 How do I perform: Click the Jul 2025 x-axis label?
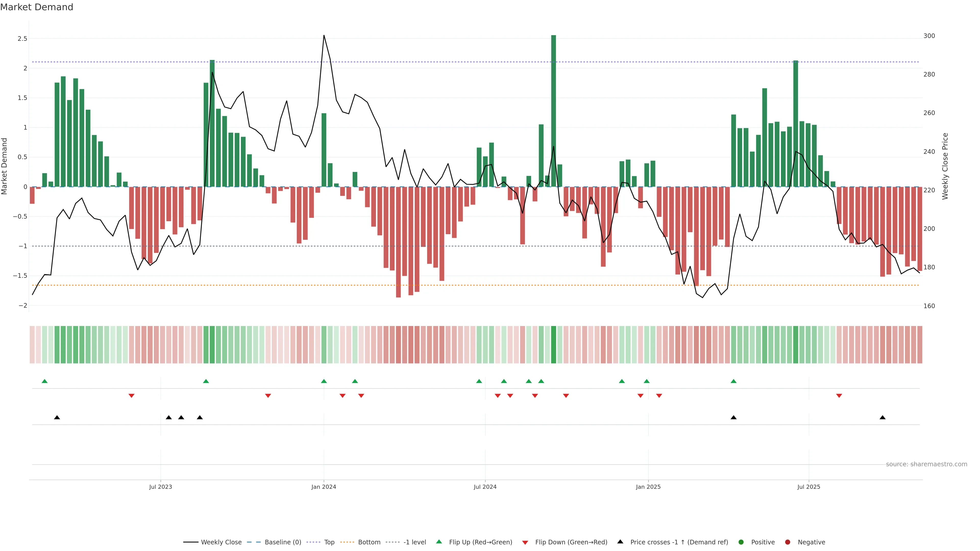click(x=808, y=487)
